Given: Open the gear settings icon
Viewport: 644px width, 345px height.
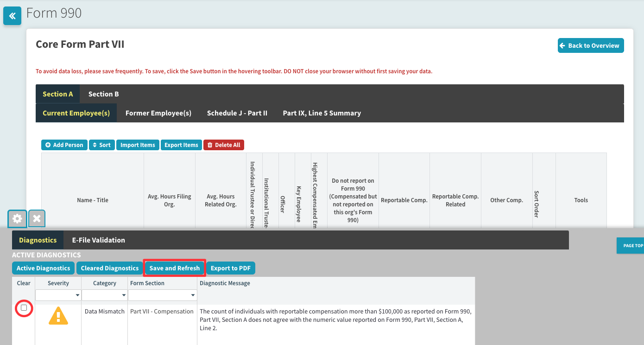Looking at the screenshot, I should click(x=17, y=218).
